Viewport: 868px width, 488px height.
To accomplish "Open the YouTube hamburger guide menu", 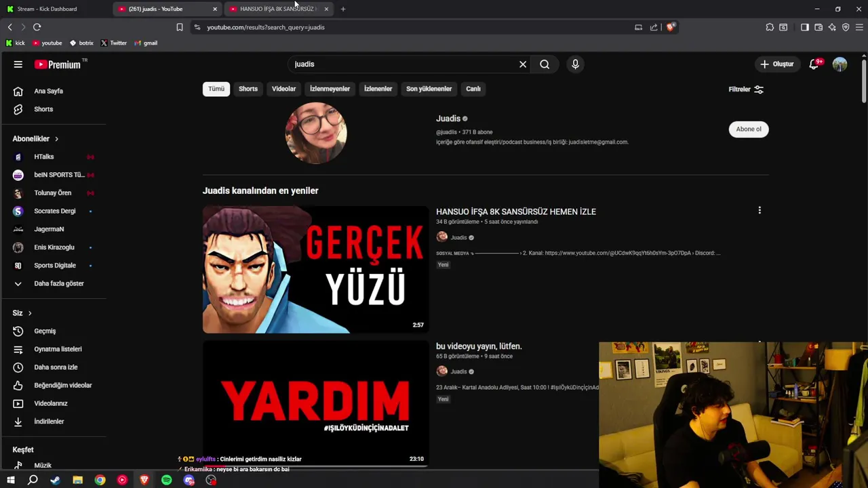I will pos(18,64).
